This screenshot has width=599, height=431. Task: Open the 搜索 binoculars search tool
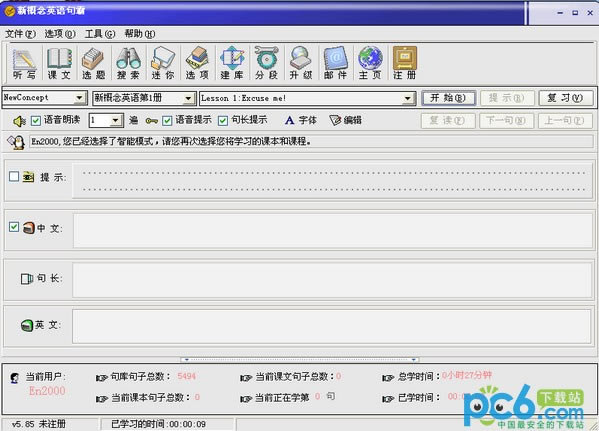coord(128,63)
